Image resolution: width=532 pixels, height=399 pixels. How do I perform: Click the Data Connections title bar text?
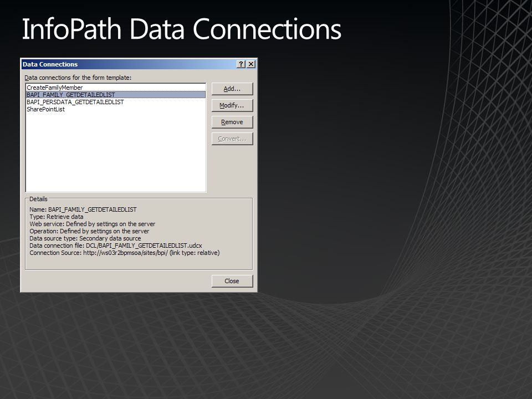(x=50, y=64)
